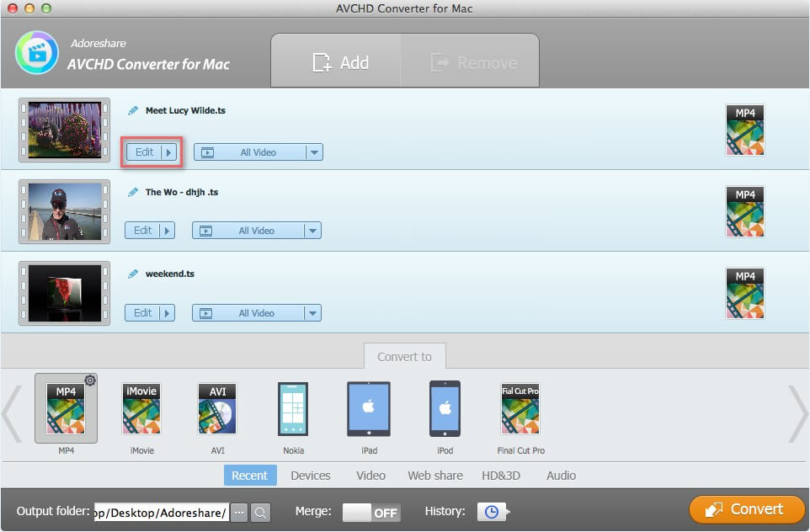810x532 pixels.
Task: Browse output folder with ellipsis button
Action: point(239,513)
